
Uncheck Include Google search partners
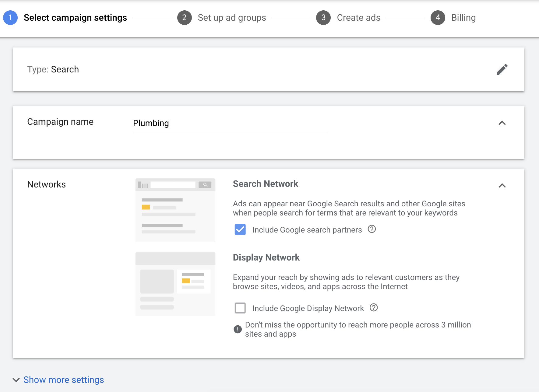(240, 229)
